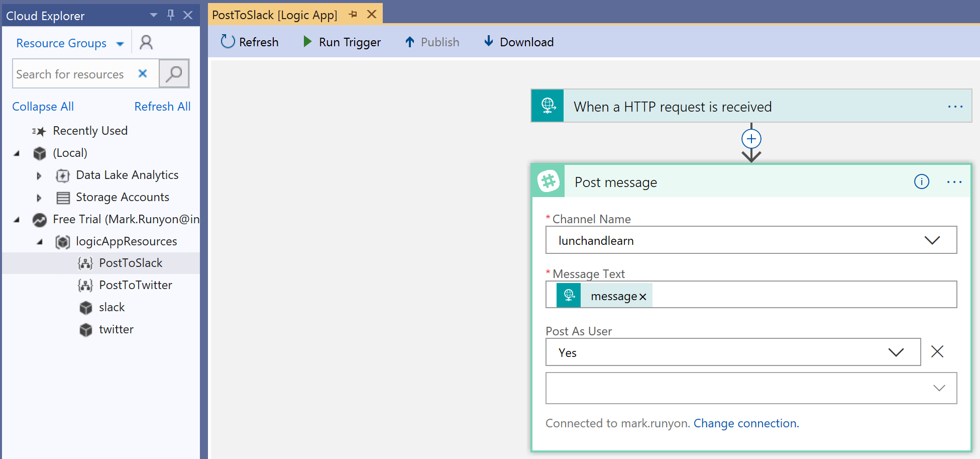Open the account management person icon
This screenshot has width=980, height=459.
coord(146,43)
